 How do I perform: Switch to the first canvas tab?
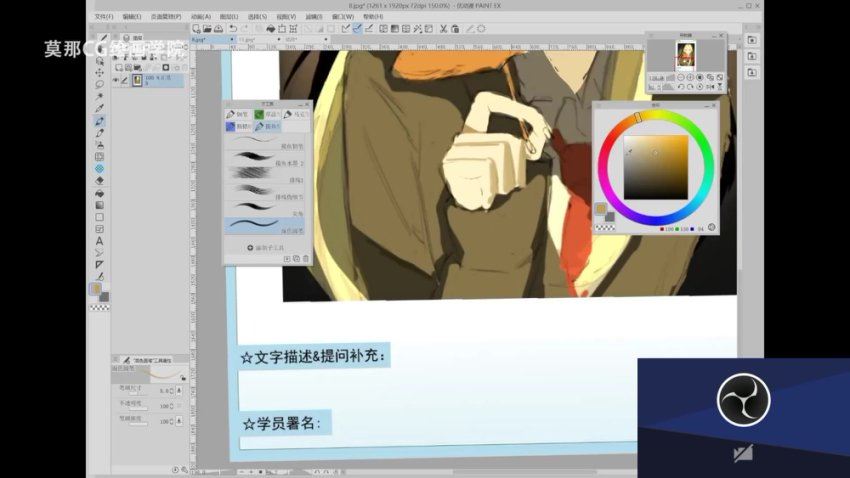pyautogui.click(x=212, y=40)
